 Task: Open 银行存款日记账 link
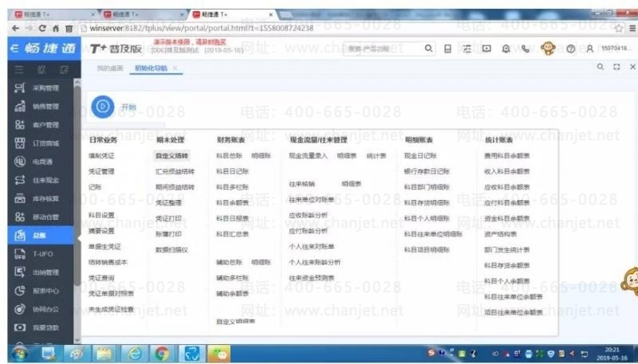(427, 171)
